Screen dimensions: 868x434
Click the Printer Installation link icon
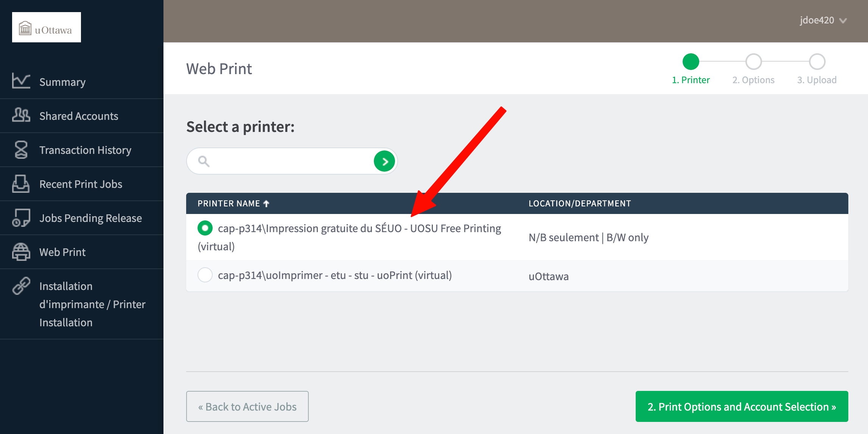click(x=21, y=286)
